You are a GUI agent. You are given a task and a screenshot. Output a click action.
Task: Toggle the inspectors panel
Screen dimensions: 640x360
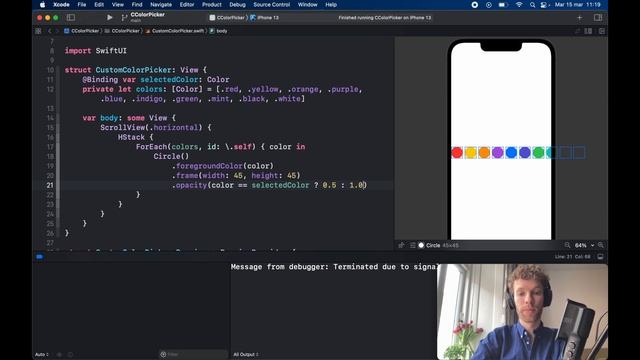[x=598, y=18]
